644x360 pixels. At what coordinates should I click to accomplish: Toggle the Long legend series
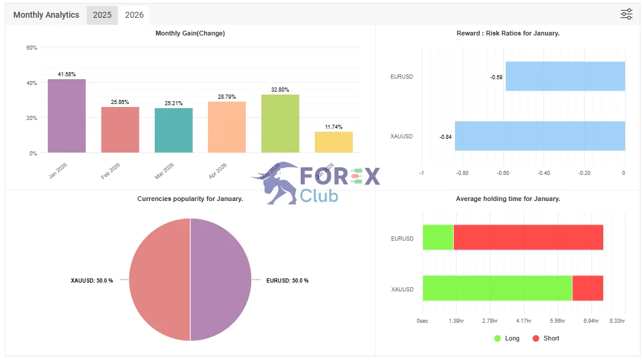point(507,338)
